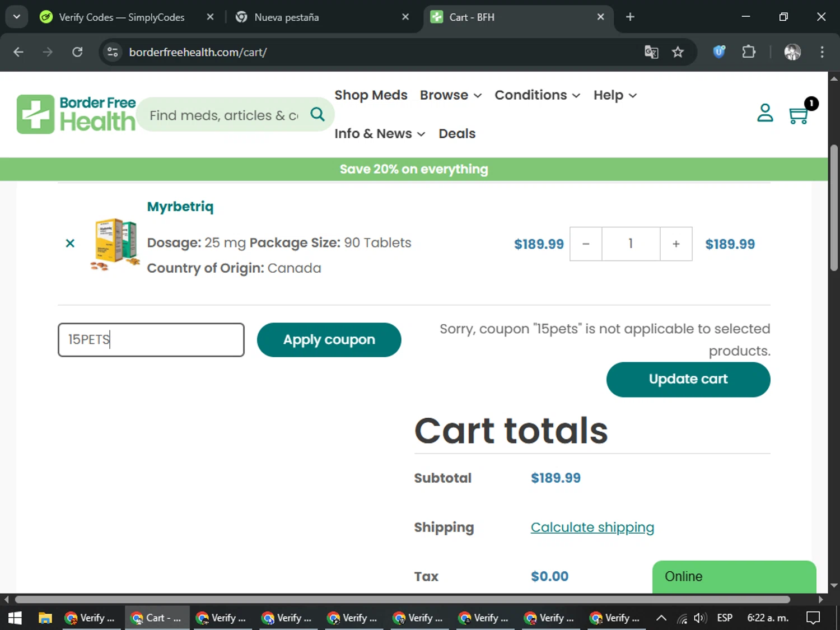Click the Save 20% on everything banner
Image resolution: width=840 pixels, height=630 pixels.
click(414, 169)
